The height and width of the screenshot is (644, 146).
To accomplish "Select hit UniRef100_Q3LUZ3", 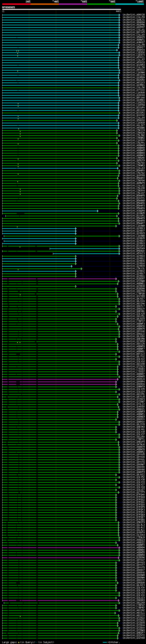I will coord(134,598).
